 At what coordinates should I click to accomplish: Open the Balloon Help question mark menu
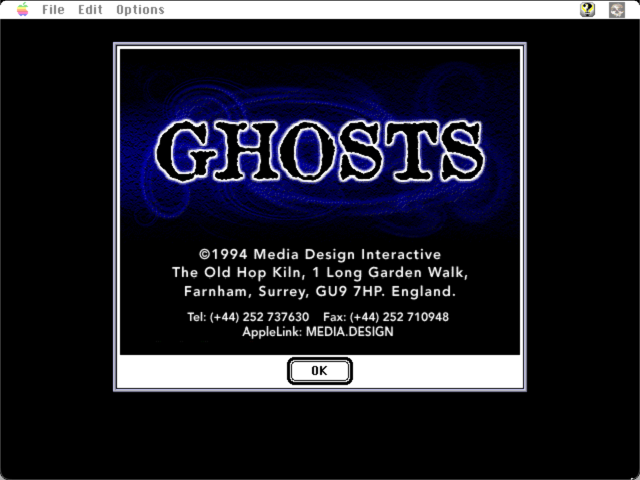(588, 9)
